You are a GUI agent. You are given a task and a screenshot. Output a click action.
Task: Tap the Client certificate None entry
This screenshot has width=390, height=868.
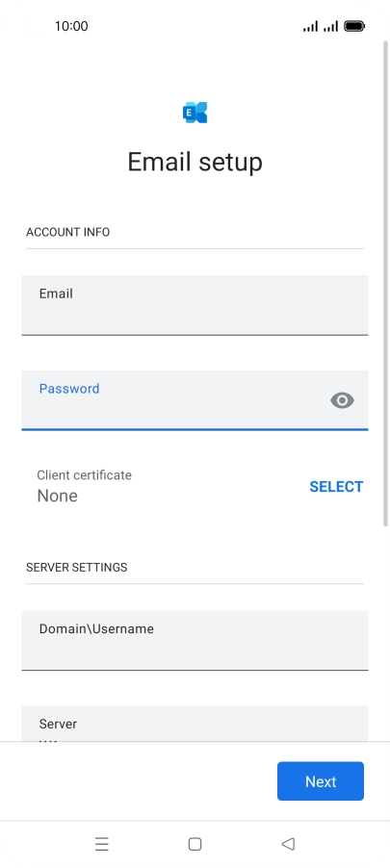[x=84, y=486]
